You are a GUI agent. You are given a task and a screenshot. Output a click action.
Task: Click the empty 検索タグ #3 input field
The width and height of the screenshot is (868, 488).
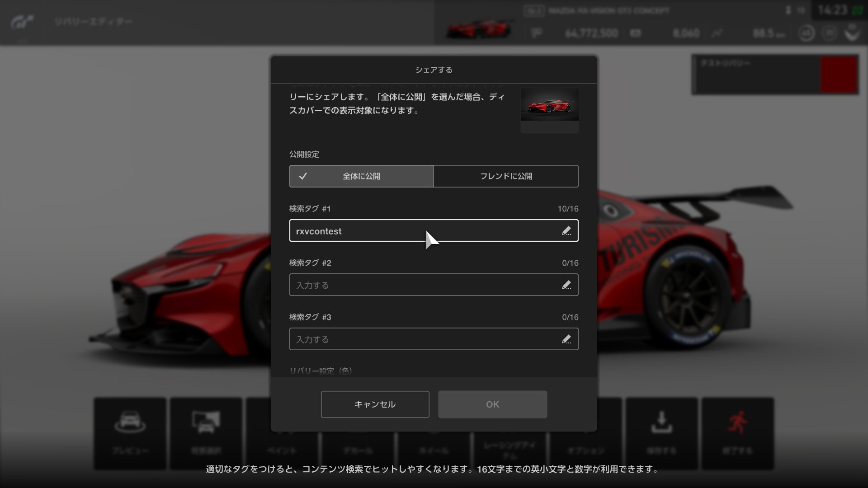[420, 339]
